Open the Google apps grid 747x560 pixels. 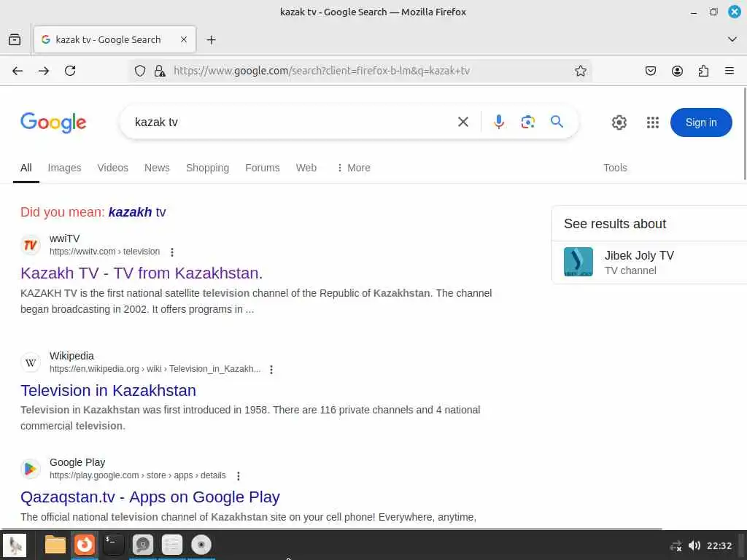coord(653,122)
